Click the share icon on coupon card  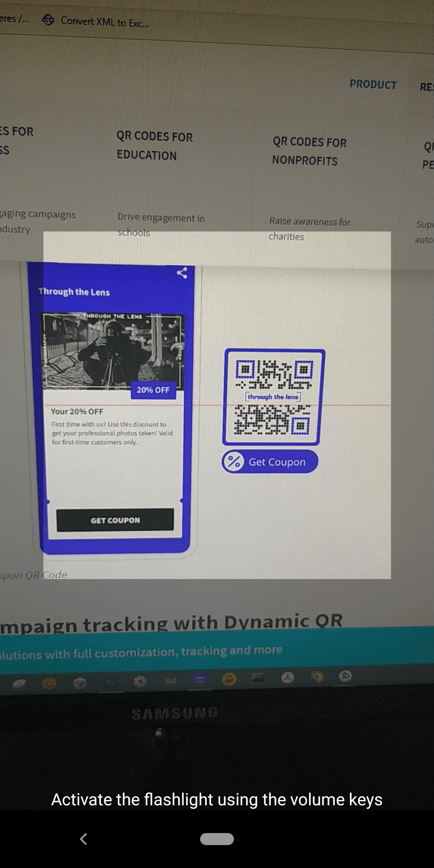[182, 273]
